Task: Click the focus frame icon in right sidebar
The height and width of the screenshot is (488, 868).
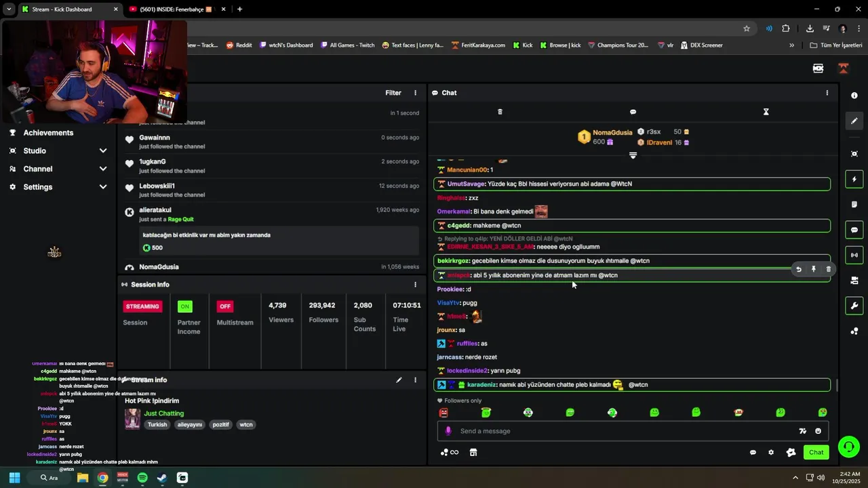Action: coord(854,154)
